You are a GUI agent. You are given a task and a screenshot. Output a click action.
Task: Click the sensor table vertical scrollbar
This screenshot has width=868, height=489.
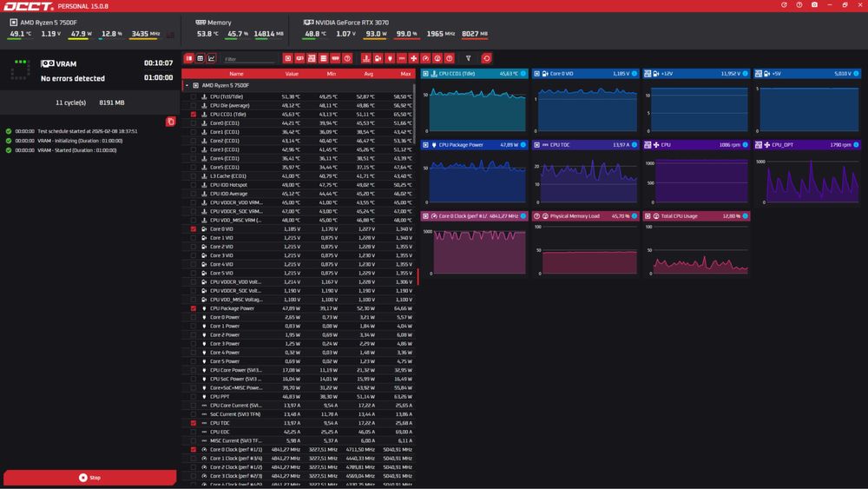tap(414, 114)
